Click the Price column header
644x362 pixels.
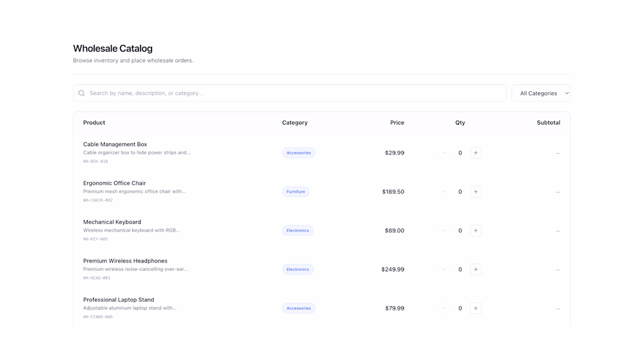coord(397,123)
